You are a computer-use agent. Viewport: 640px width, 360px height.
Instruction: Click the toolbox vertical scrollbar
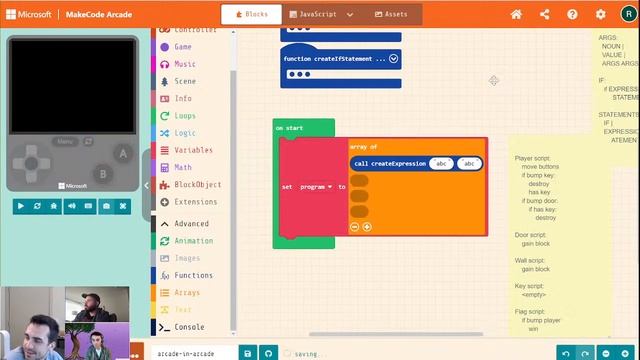(x=233, y=200)
